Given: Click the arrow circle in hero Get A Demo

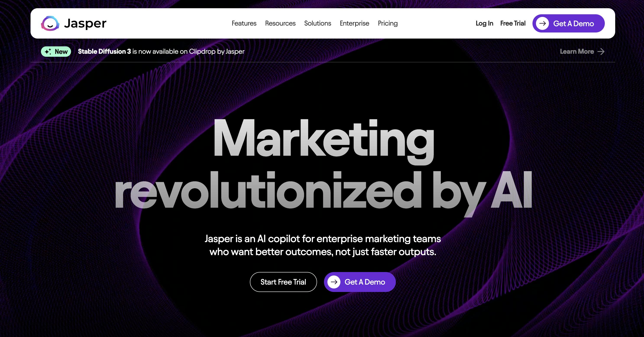Looking at the screenshot, I should (334, 282).
